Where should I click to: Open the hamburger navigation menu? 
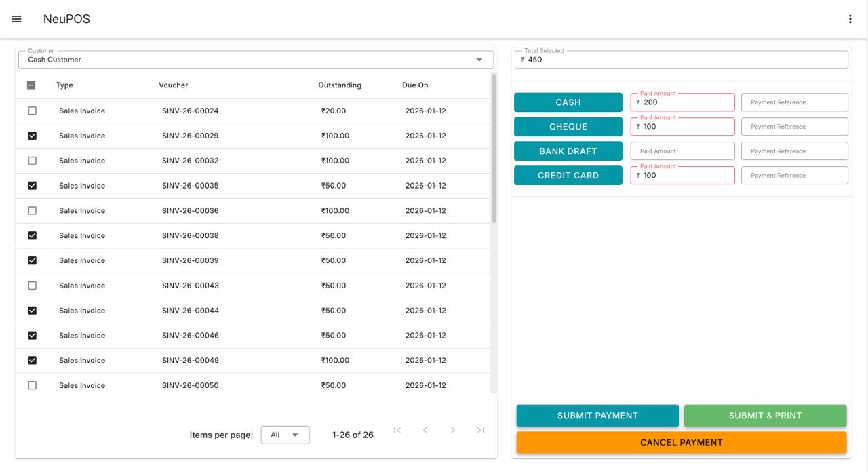click(x=16, y=19)
